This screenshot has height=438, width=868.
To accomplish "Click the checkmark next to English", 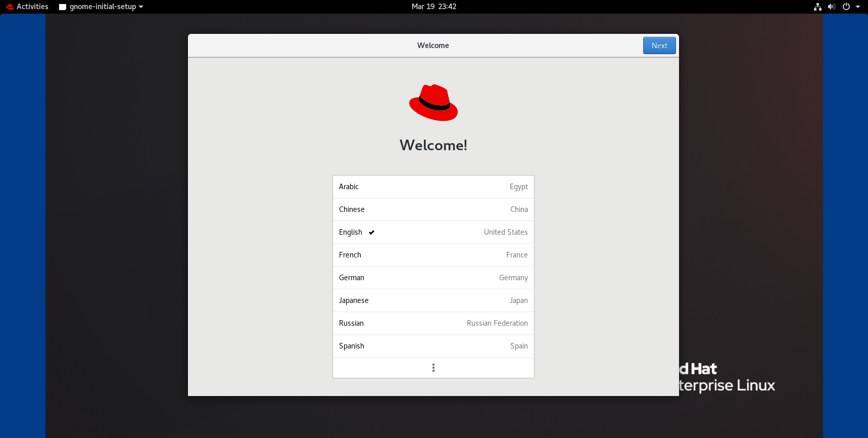I will [371, 232].
